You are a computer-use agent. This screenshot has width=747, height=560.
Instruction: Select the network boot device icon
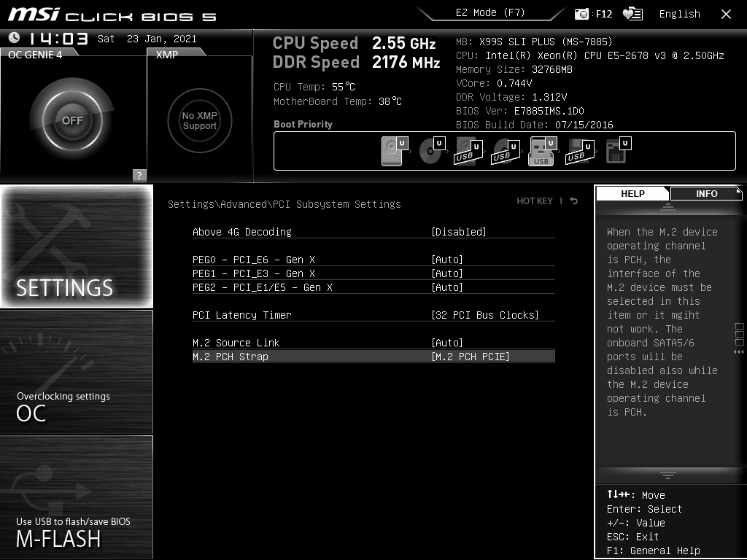616,152
